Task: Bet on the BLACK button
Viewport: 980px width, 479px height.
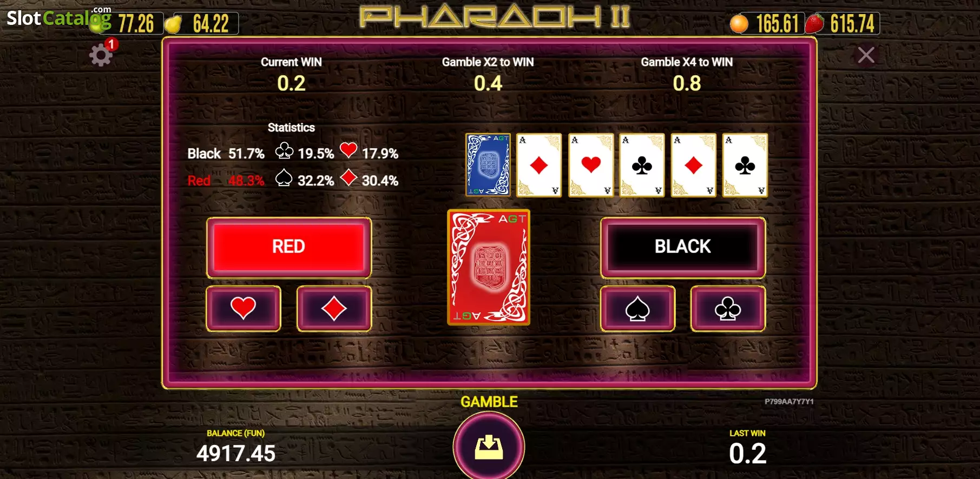Action: click(x=683, y=247)
